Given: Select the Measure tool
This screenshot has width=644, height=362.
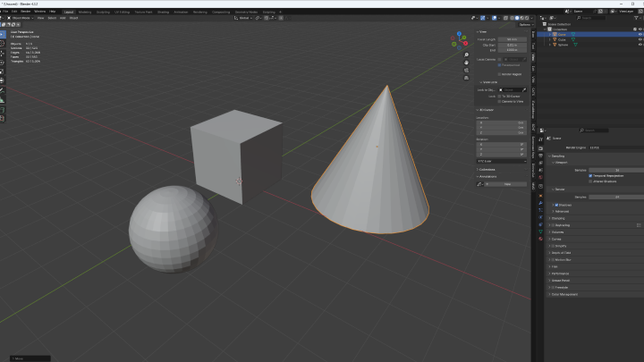Looking at the screenshot, I should tap(4, 99).
